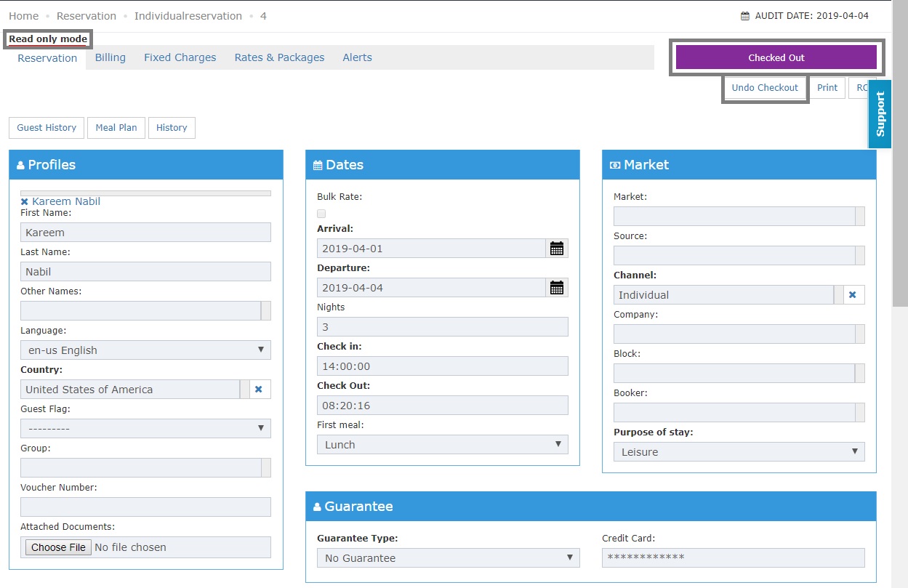
Task: Go to Home breadcrumb
Action: tap(24, 16)
